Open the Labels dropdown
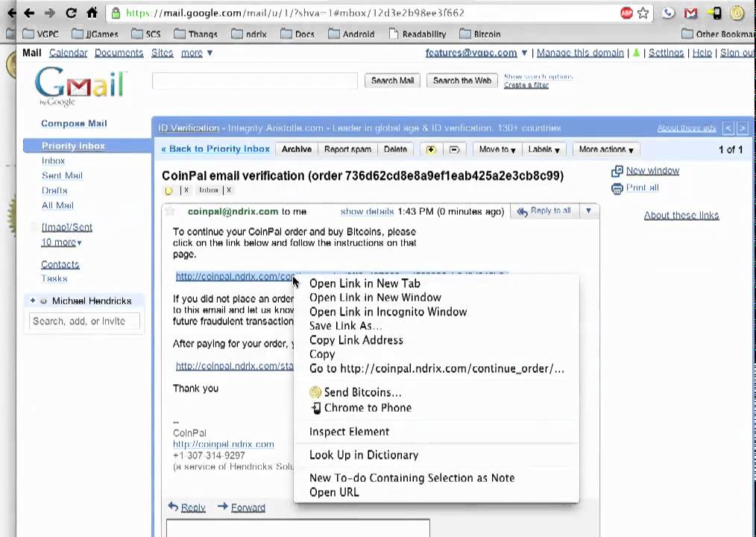The height and width of the screenshot is (537, 756). tap(544, 150)
